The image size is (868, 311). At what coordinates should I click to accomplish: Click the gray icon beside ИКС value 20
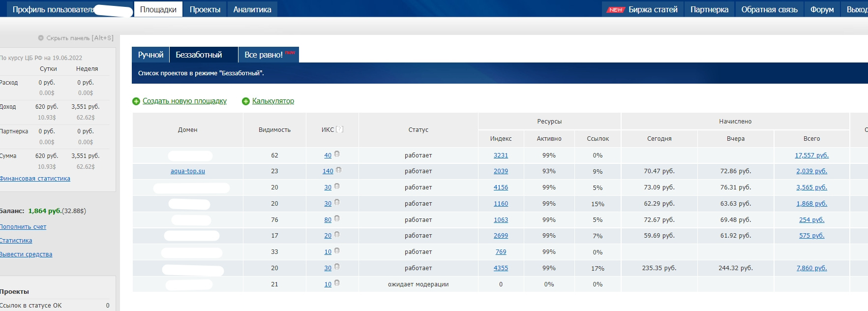tap(337, 235)
